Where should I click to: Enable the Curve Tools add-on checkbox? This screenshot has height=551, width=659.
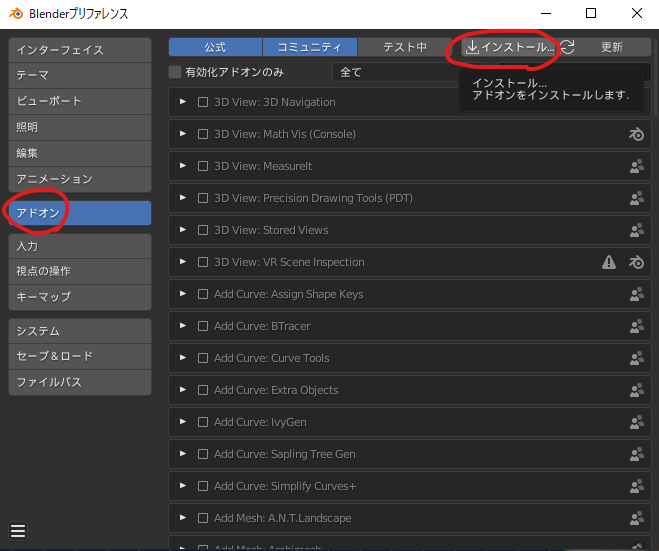click(x=203, y=358)
